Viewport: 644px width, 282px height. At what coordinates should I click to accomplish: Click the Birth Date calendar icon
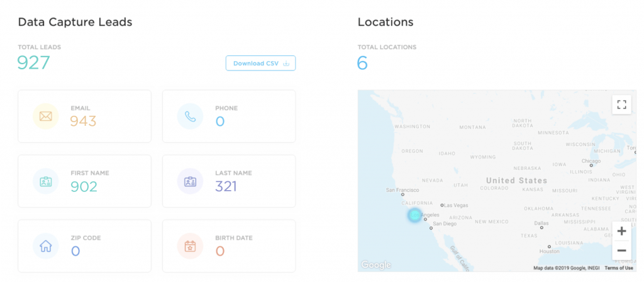(190, 246)
